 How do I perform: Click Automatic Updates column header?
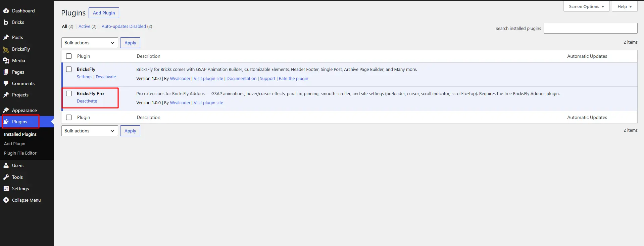(x=587, y=56)
